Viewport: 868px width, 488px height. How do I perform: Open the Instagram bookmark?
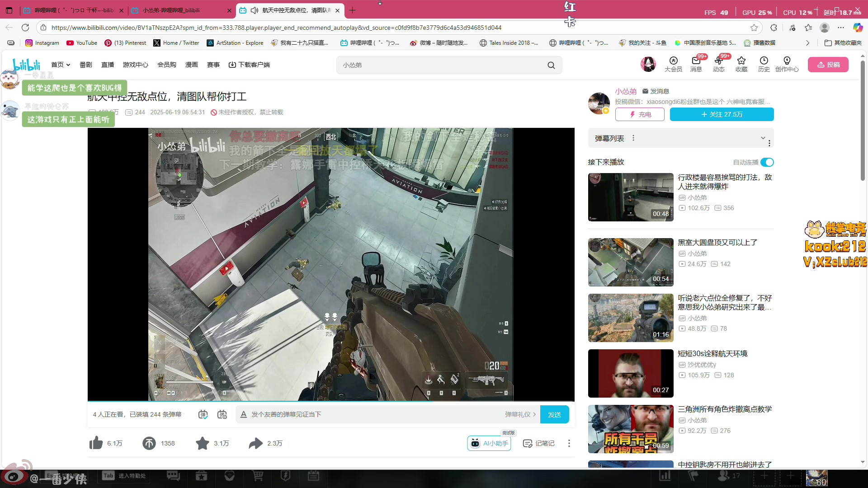(42, 43)
